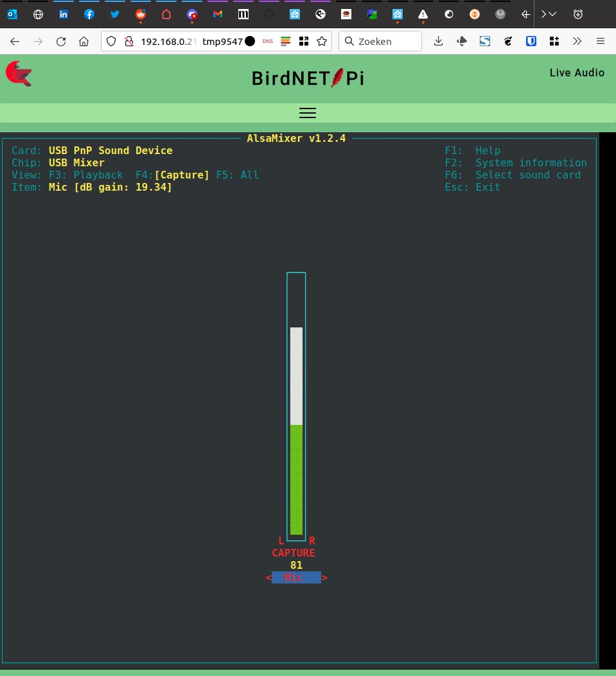616x676 pixels.
Task: Open the tab with warning triangle icon
Action: click(423, 14)
